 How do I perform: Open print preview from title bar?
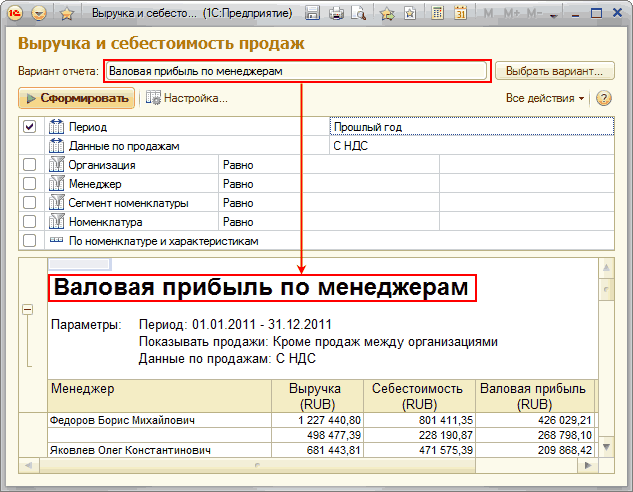pyautogui.click(x=359, y=14)
